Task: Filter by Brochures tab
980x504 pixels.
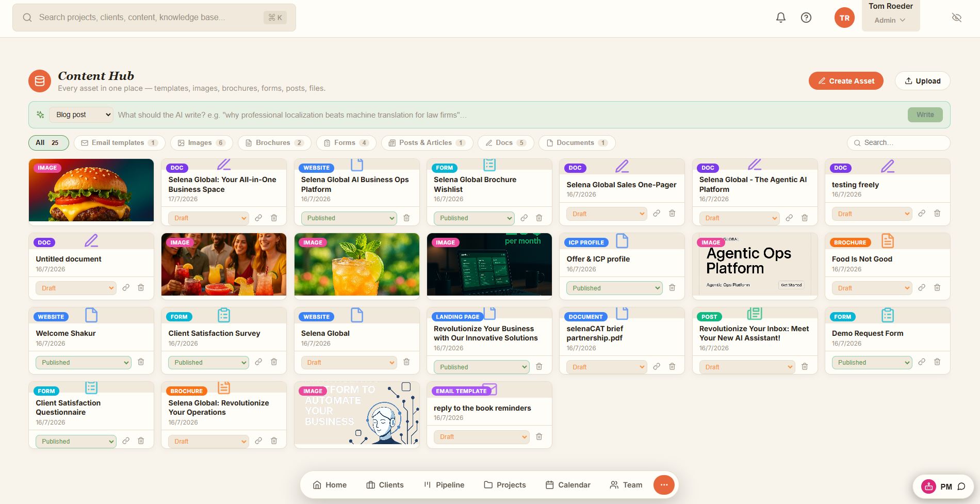Action: (x=274, y=142)
